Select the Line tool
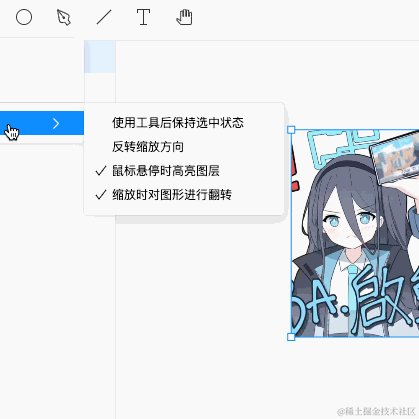 (x=104, y=17)
